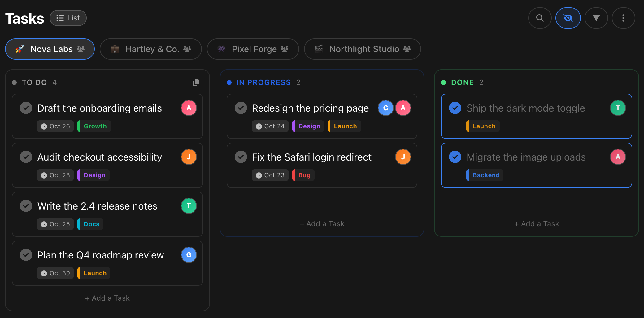The width and height of the screenshot is (644, 318).
Task: Click the Oct 30 due date chip
Action: click(55, 273)
